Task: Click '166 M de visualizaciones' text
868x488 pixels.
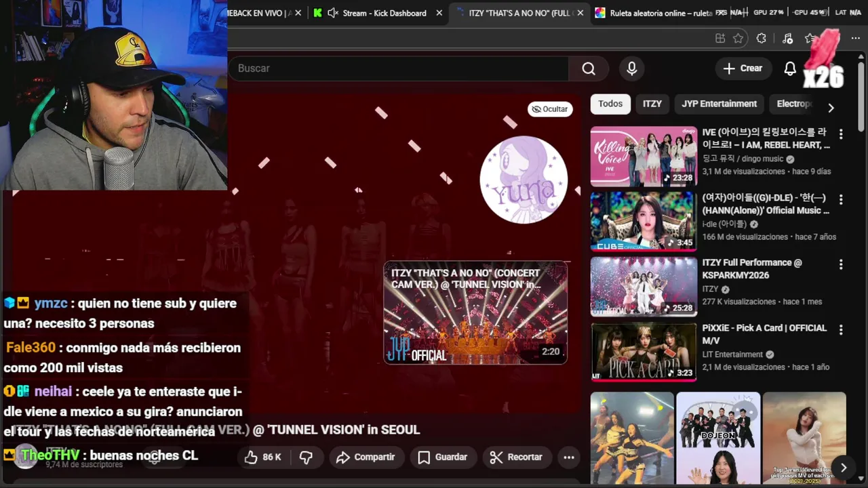Action: tap(745, 237)
